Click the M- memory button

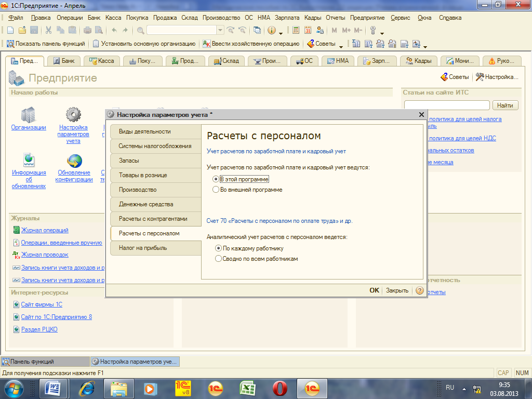coord(358,31)
